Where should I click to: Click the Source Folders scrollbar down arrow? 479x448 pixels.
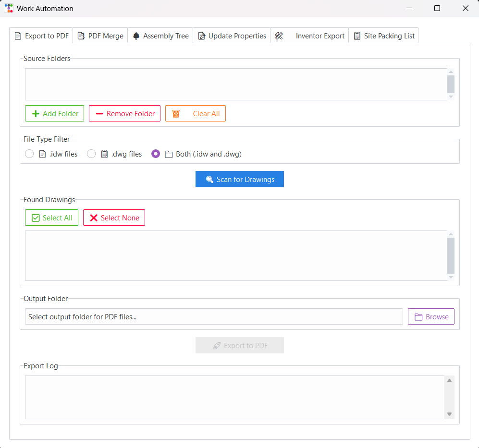[451, 97]
